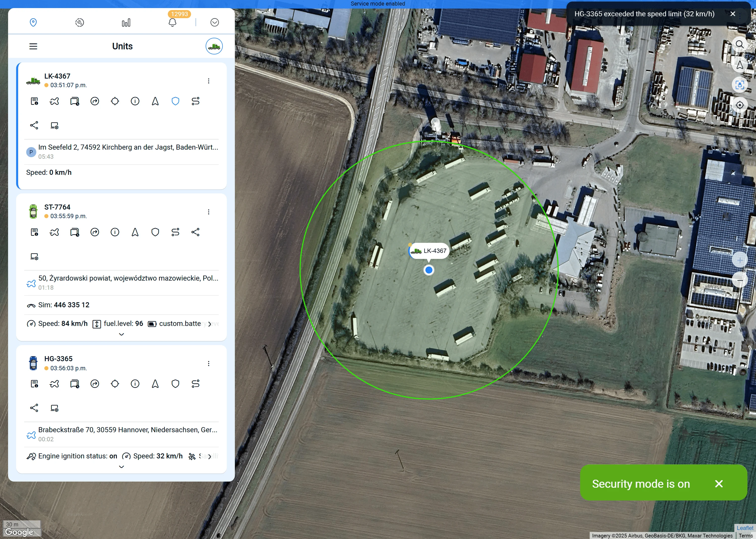Click my location target on map
The image size is (756, 539).
[739, 105]
